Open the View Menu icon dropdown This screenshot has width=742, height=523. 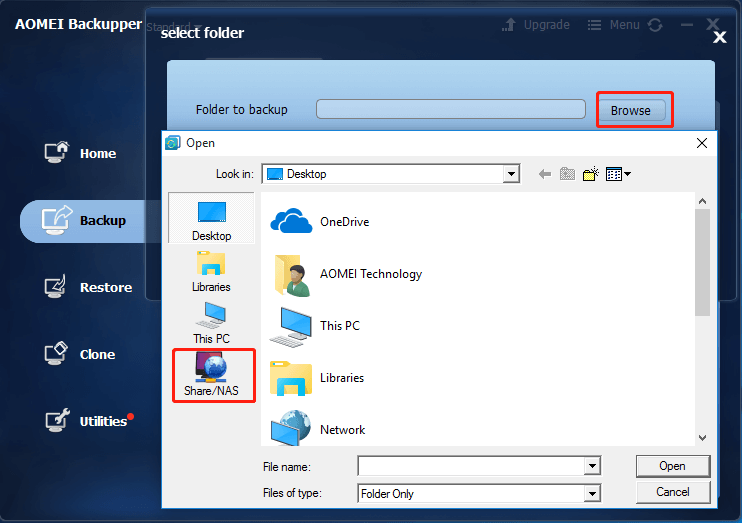tap(618, 174)
